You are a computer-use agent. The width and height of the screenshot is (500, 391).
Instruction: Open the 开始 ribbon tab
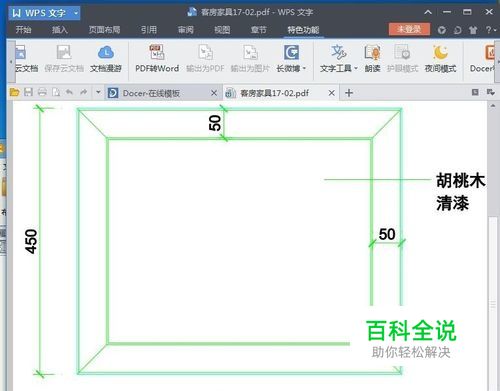click(23, 30)
